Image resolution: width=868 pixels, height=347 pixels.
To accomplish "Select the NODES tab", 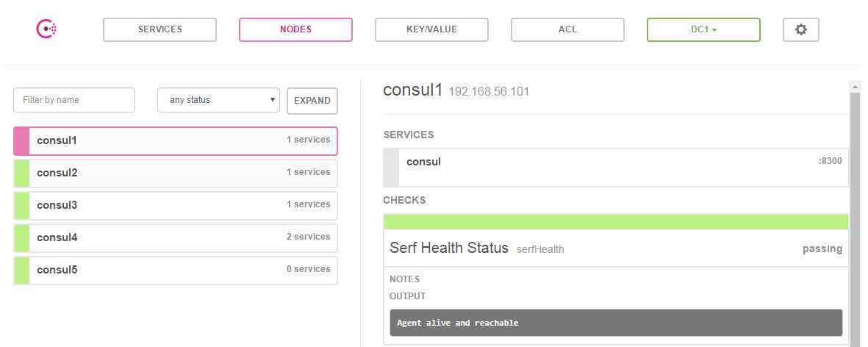I will 295,29.
